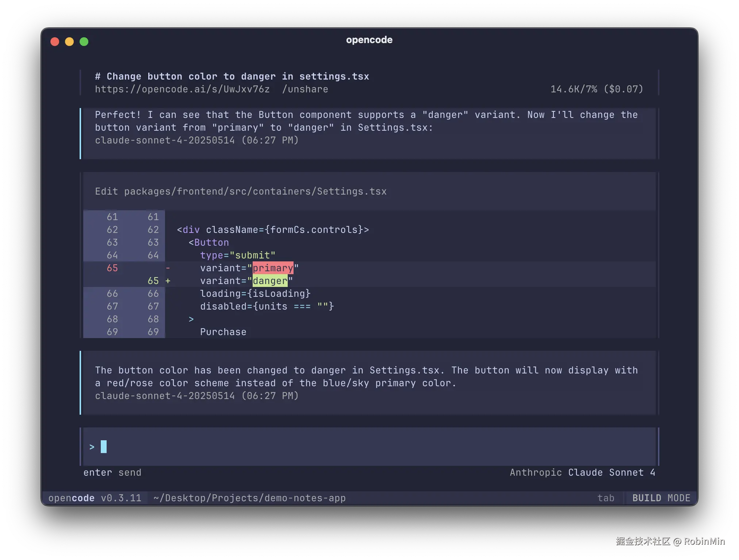Select the Anthropic Claude Sonnet 4 model
The height and width of the screenshot is (560, 739).
[x=582, y=472]
